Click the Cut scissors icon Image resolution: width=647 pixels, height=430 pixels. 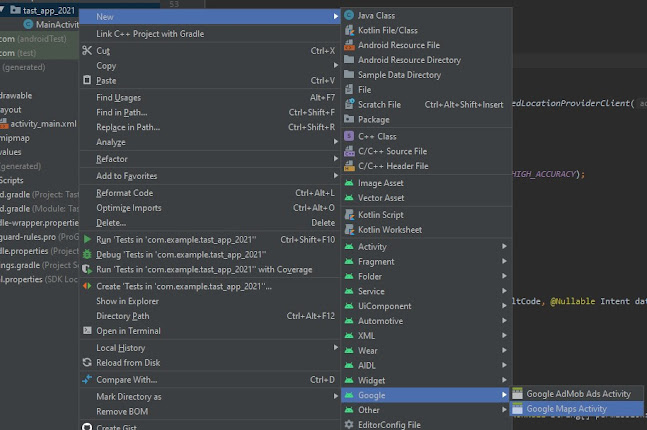[88, 50]
